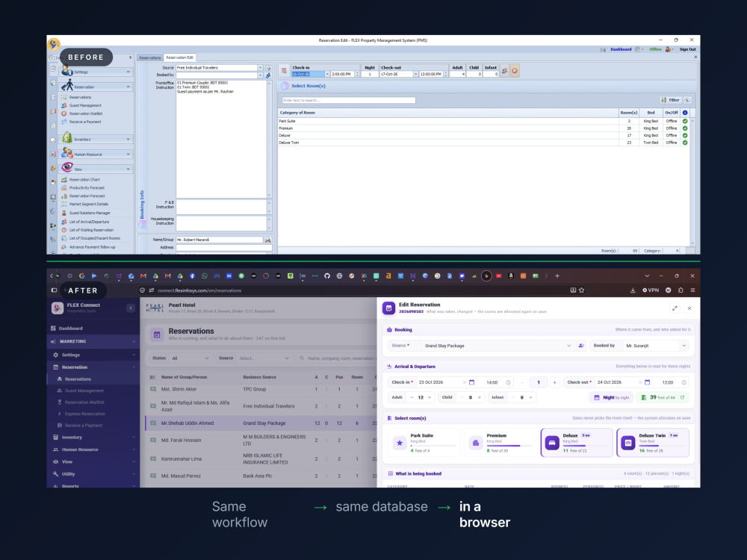Open the browser hamburger menu
This screenshot has width=747, height=560.
(692, 290)
